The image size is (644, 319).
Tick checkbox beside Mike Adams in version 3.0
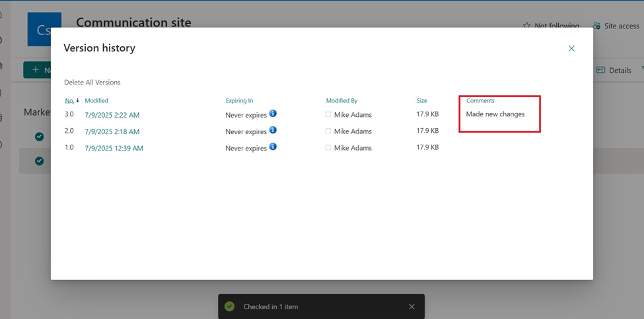(x=328, y=114)
